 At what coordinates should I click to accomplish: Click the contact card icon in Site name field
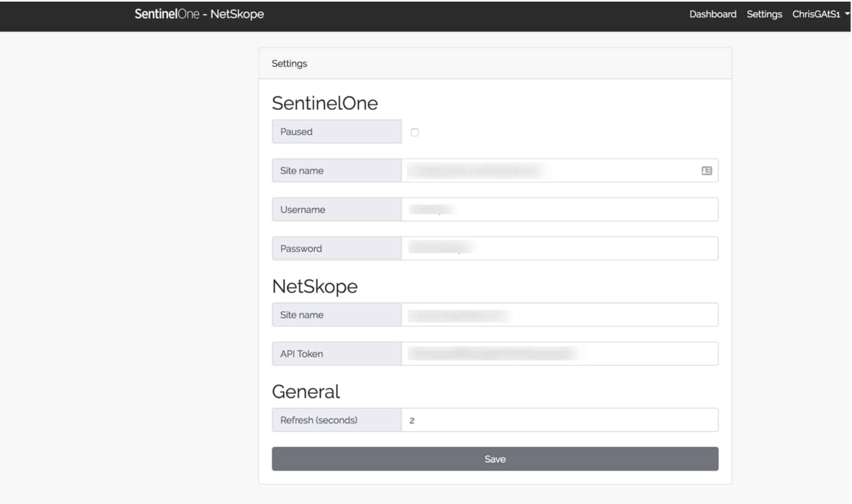tap(706, 170)
